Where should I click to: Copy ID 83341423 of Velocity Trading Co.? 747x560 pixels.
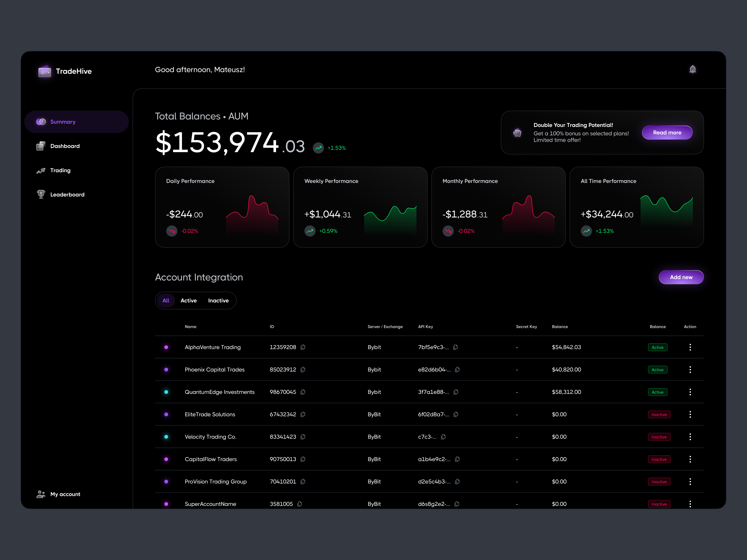pyautogui.click(x=303, y=437)
